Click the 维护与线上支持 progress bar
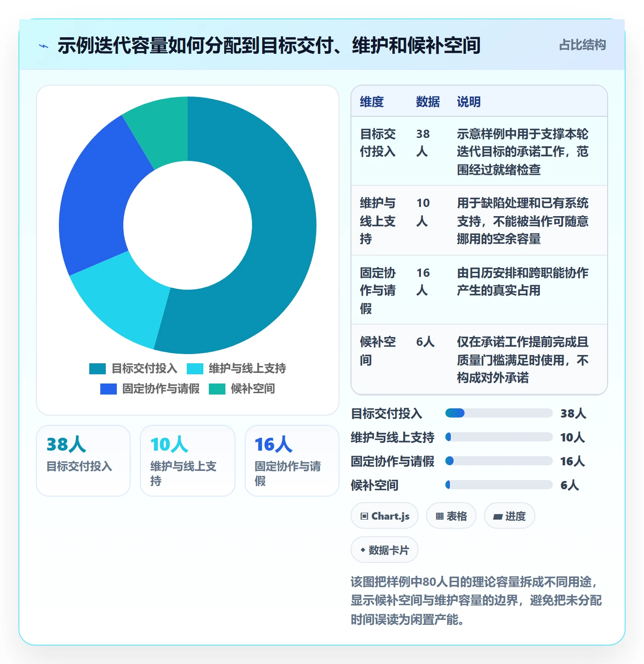This screenshot has height=664, width=644. (x=499, y=437)
